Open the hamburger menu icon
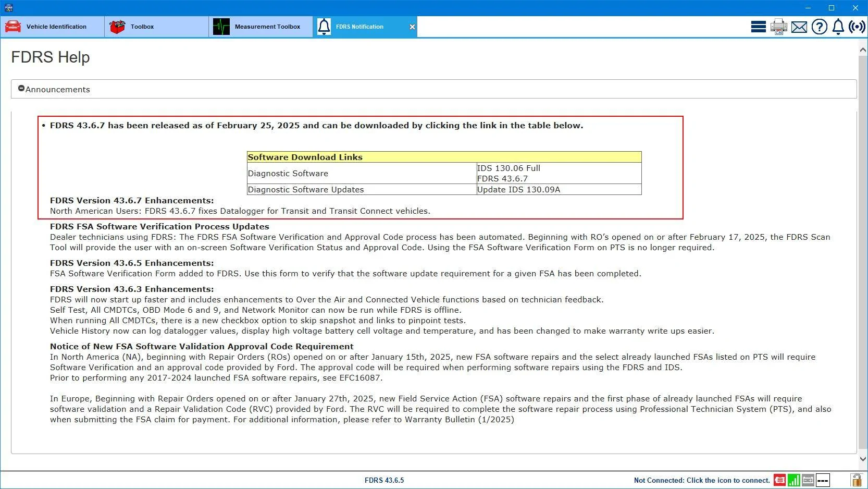The height and width of the screenshot is (489, 868). coord(758,27)
